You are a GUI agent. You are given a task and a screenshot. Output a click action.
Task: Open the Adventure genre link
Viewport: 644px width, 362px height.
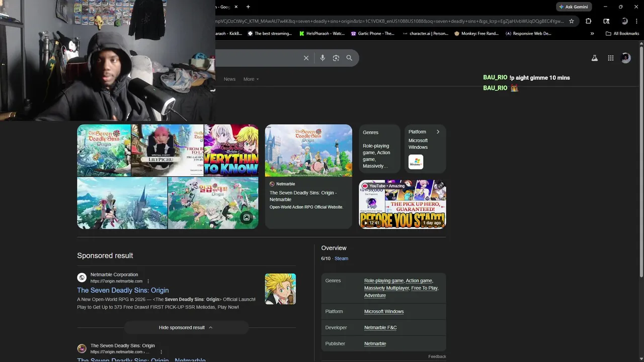pos(375,295)
